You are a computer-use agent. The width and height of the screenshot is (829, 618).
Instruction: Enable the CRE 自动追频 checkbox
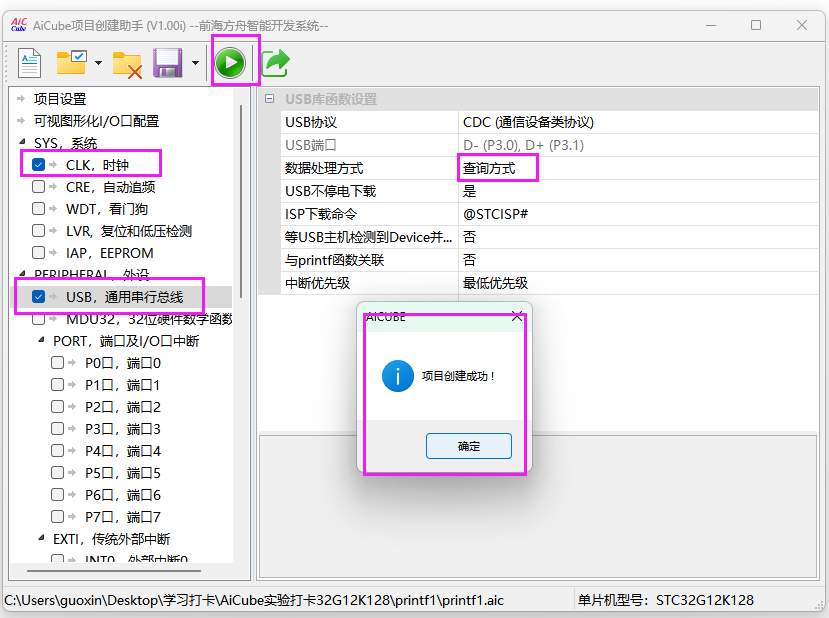click(38, 187)
